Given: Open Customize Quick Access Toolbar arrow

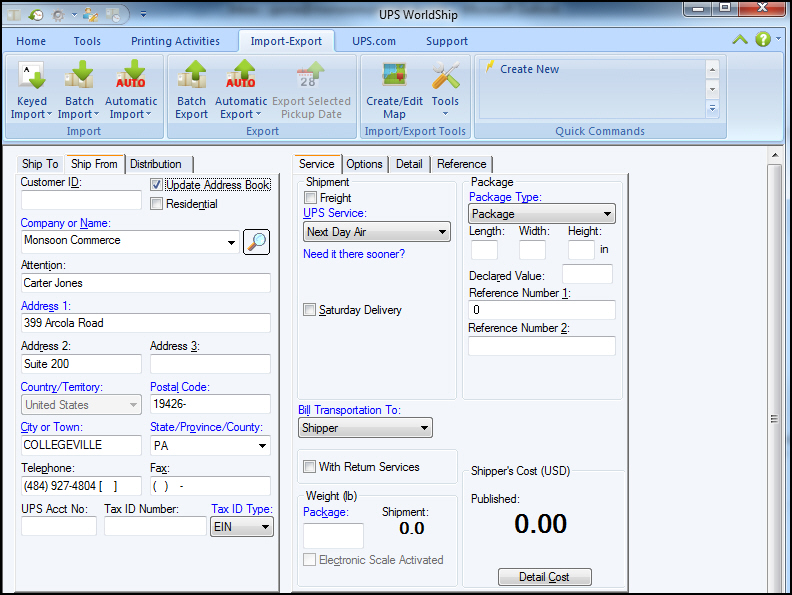Looking at the screenshot, I should tap(143, 15).
